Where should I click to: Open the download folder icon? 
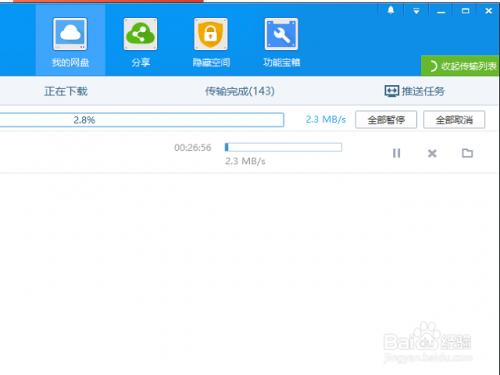coord(467,153)
